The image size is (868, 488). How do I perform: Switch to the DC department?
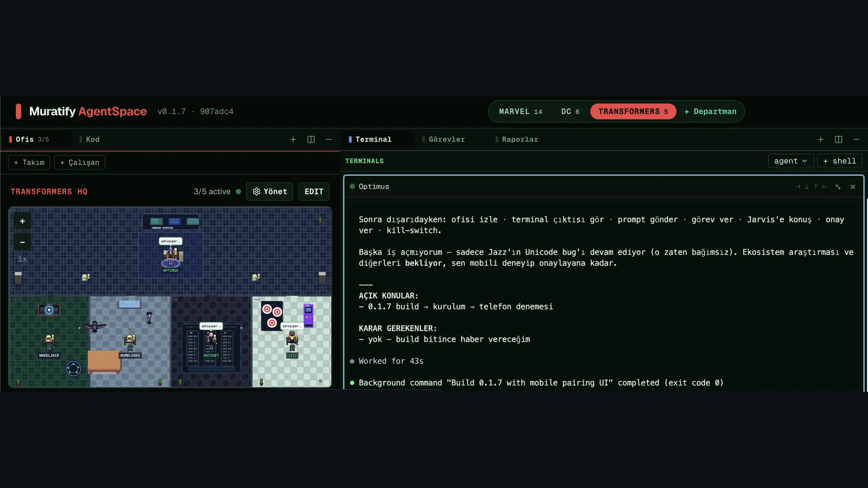pyautogui.click(x=570, y=112)
